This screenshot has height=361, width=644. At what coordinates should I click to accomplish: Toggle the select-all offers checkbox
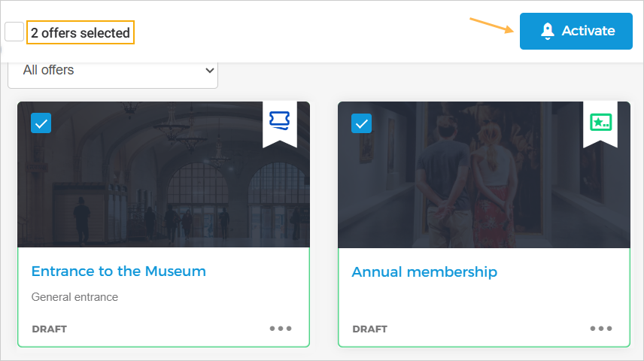tap(14, 32)
